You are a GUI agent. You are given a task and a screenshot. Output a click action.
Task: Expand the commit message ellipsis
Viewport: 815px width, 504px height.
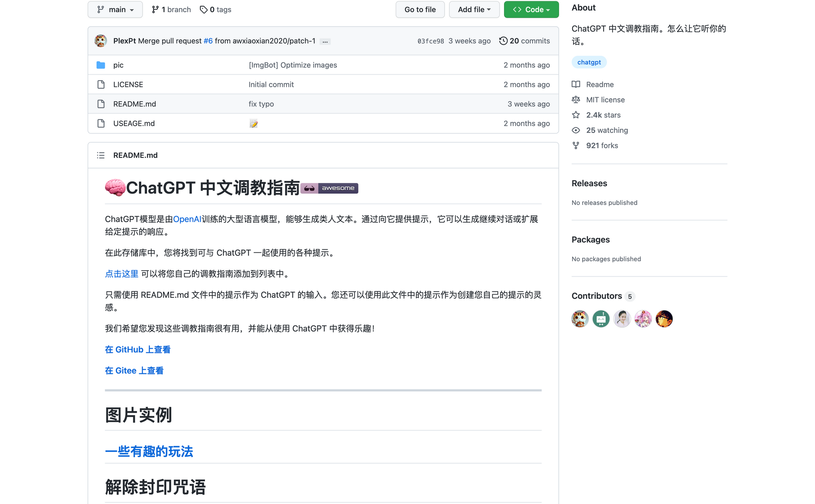[325, 41]
